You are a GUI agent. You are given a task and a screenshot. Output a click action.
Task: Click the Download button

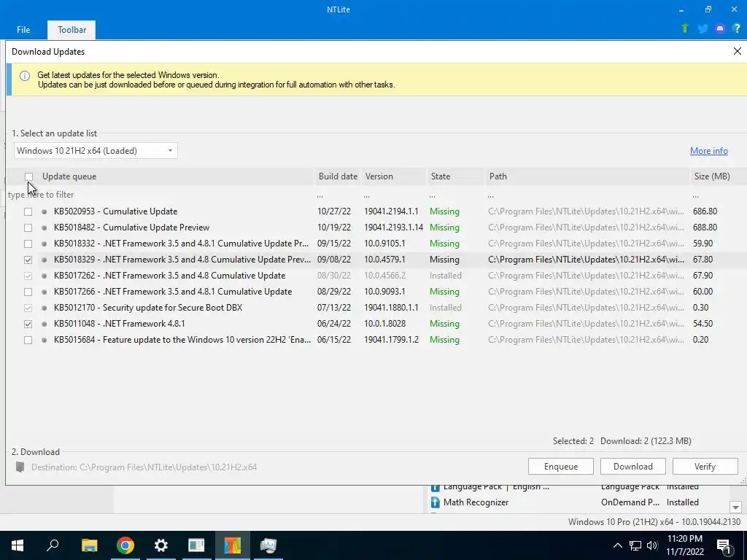[632, 467]
